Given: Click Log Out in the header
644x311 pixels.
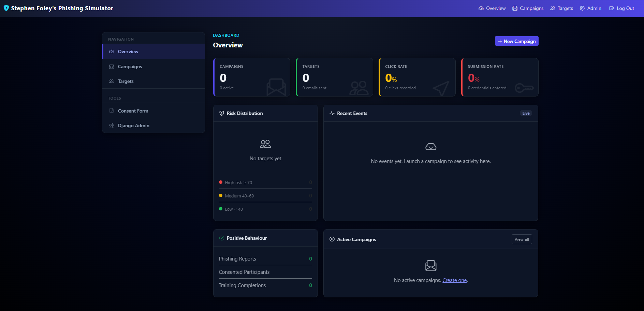Looking at the screenshot, I should point(621,8).
